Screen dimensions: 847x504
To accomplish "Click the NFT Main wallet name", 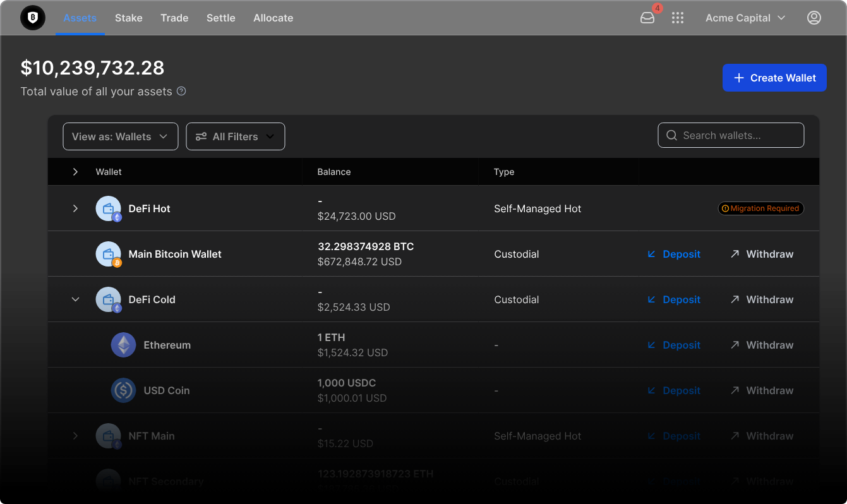I will pyautogui.click(x=152, y=436).
